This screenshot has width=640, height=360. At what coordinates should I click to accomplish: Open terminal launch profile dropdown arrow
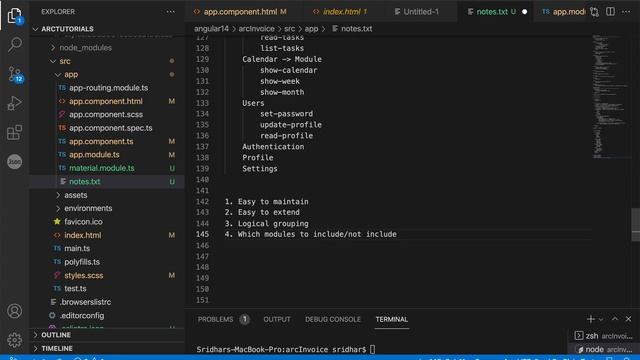[x=601, y=320]
